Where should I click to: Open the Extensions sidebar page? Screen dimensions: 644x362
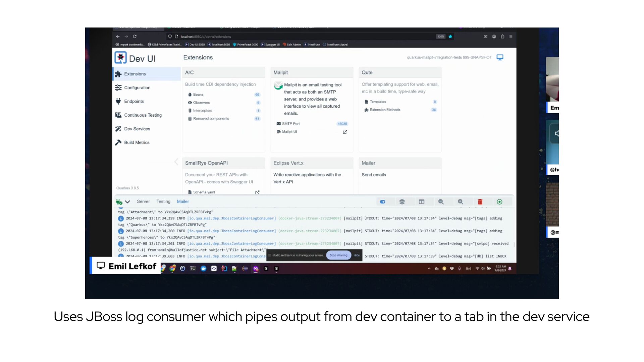click(147, 74)
